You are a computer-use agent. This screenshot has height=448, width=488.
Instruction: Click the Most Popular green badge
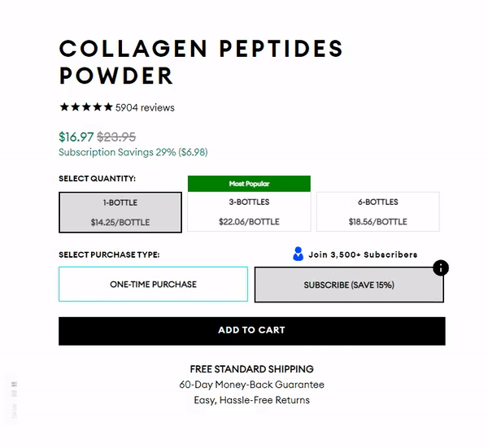249,184
